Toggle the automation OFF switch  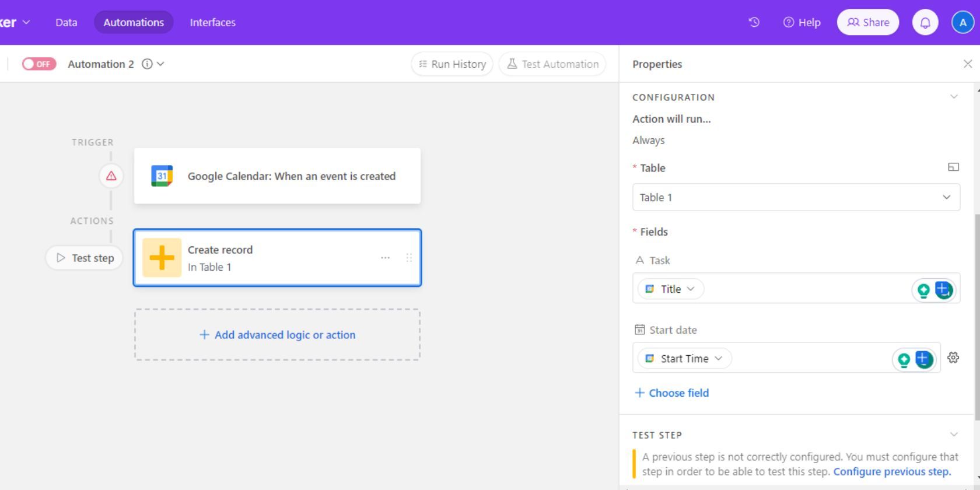(39, 64)
